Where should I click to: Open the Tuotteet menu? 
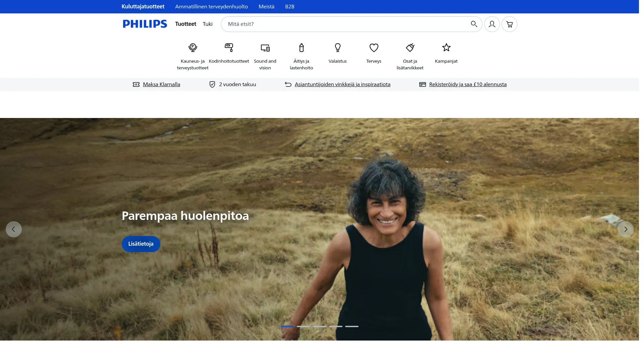tap(185, 24)
